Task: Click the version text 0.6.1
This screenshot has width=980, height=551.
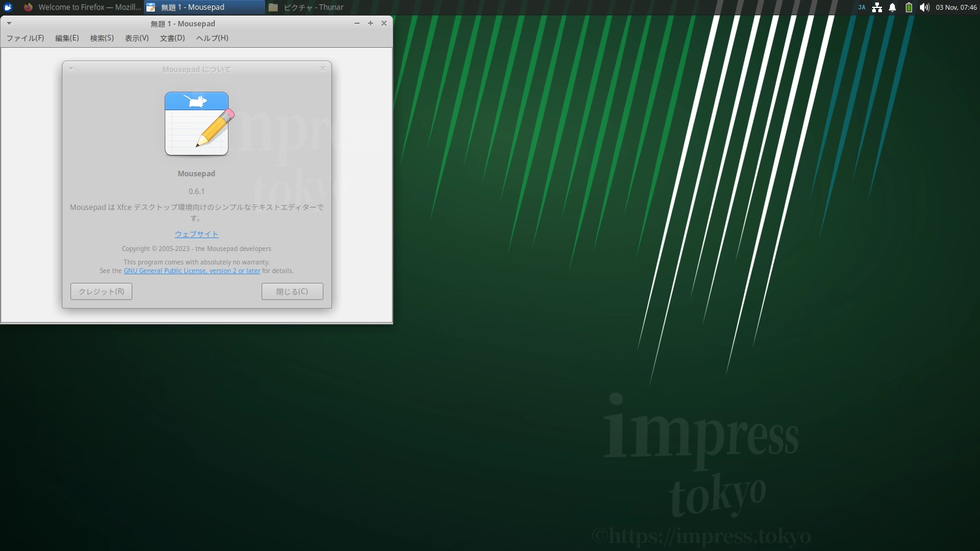Action: point(197,191)
